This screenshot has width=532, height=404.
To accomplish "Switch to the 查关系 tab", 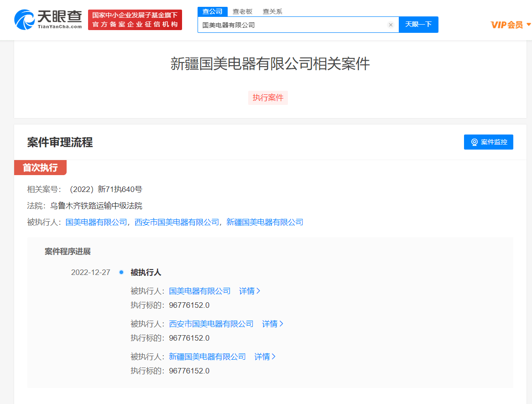I will (x=272, y=11).
